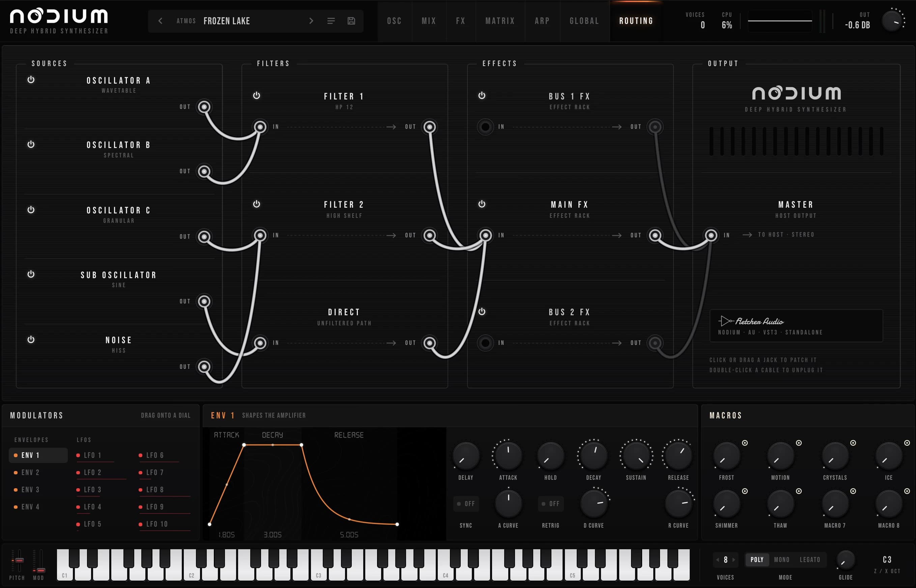Toggle envelope RETRIG off button
This screenshot has height=588, width=916.
pyautogui.click(x=550, y=504)
